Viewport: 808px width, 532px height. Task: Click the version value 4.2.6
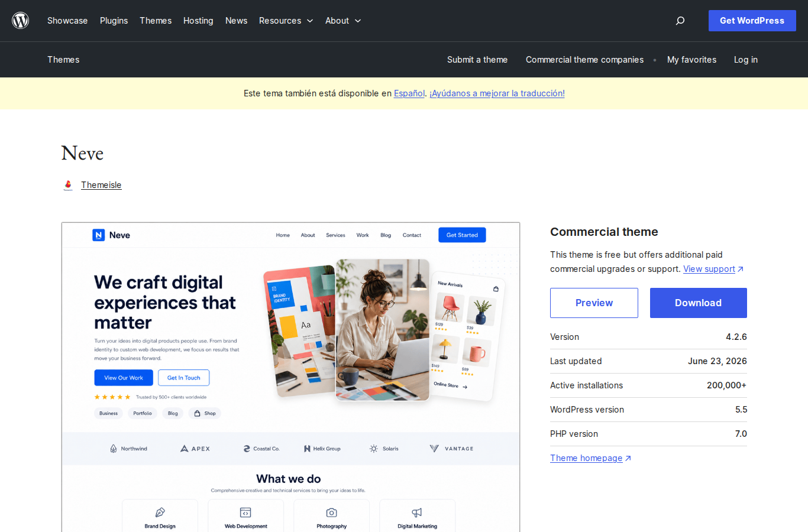(736, 337)
